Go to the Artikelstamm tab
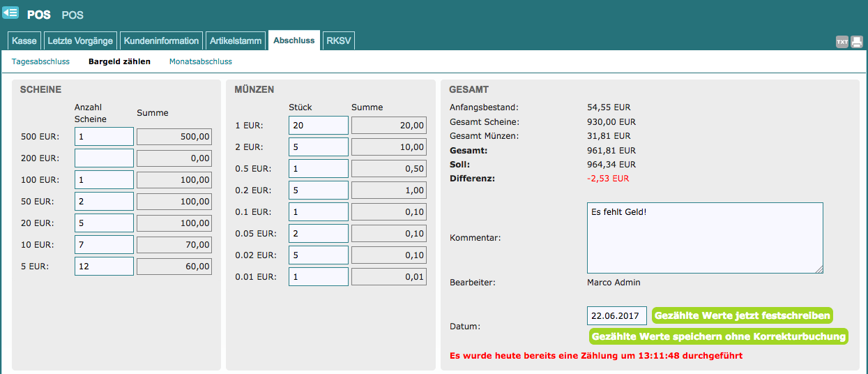The image size is (868, 374). point(236,40)
